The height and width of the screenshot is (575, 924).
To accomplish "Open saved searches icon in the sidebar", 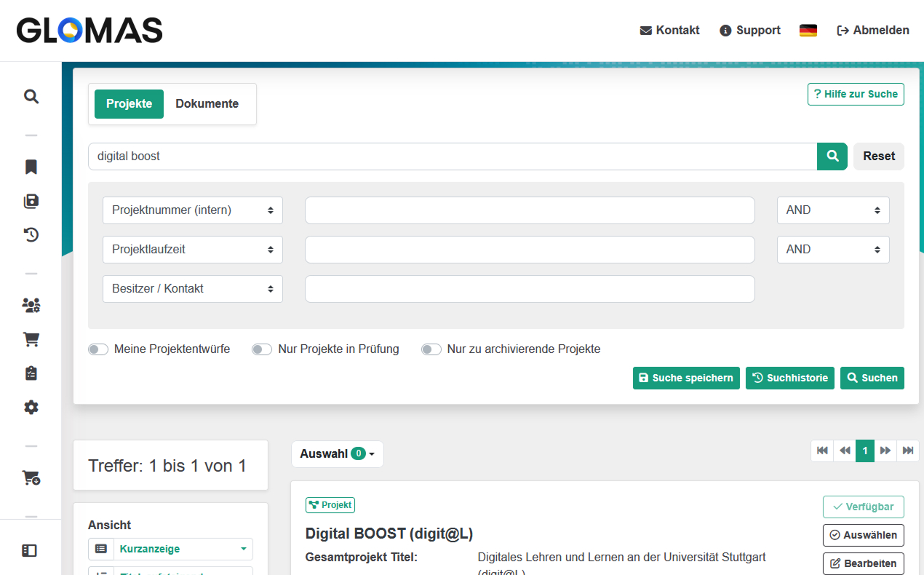I will click(31, 201).
